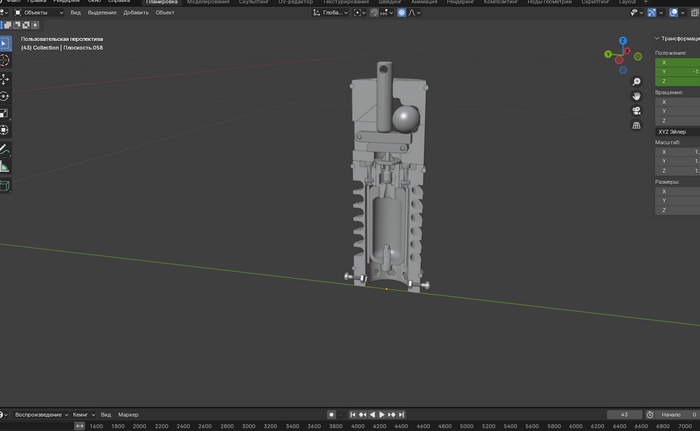Viewport: 700px width, 431px height.
Task: Click the zoom magnifier viewport icon
Action: click(x=637, y=82)
